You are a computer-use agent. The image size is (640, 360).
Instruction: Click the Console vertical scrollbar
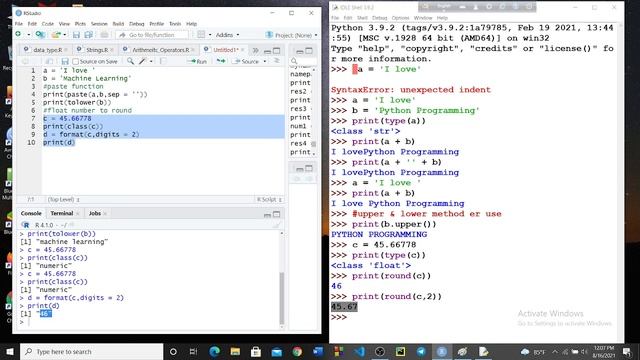pyautogui.click(x=281, y=299)
